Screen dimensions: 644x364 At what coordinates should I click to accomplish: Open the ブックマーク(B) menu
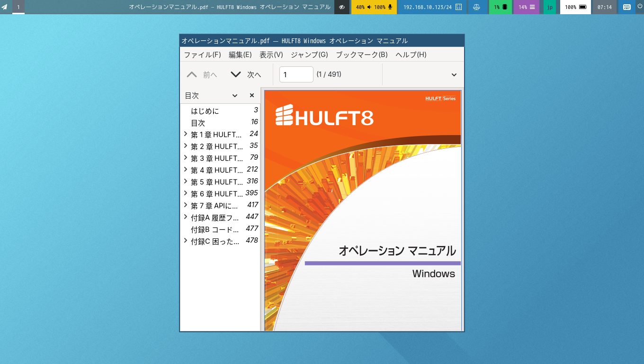(x=362, y=55)
